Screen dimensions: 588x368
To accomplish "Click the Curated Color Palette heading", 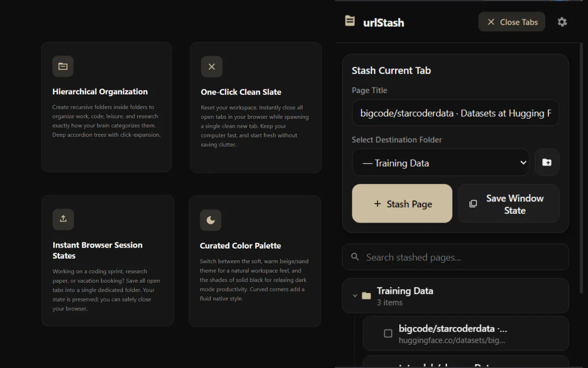I will (x=240, y=246).
